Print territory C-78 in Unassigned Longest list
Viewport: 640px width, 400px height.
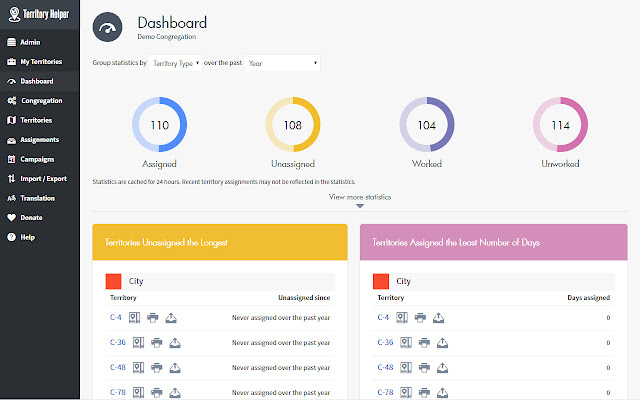(x=157, y=392)
